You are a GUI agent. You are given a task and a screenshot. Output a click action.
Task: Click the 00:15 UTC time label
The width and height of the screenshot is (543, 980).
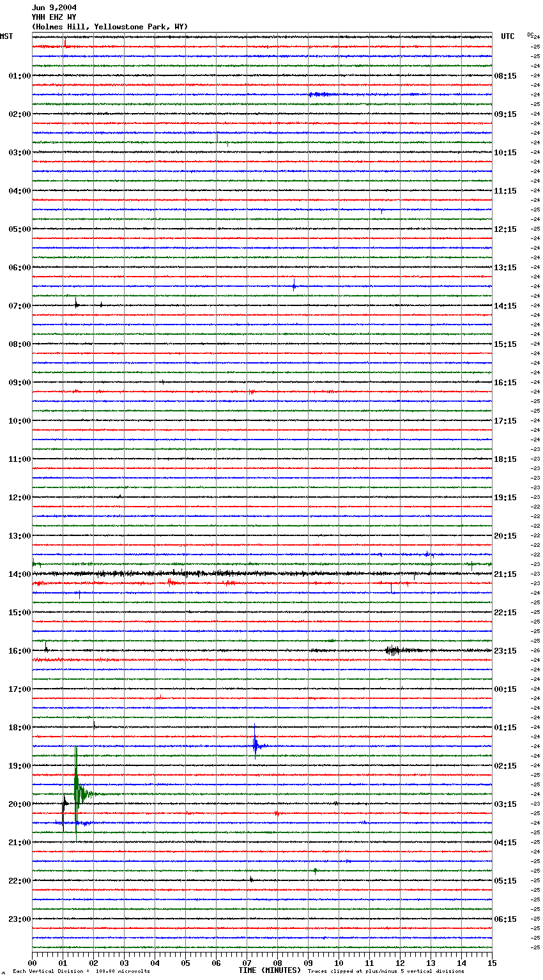[x=505, y=689]
